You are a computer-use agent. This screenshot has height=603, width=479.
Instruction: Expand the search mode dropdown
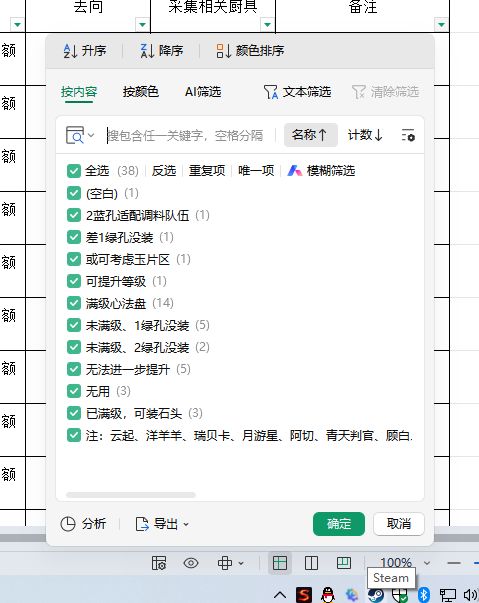click(91, 135)
